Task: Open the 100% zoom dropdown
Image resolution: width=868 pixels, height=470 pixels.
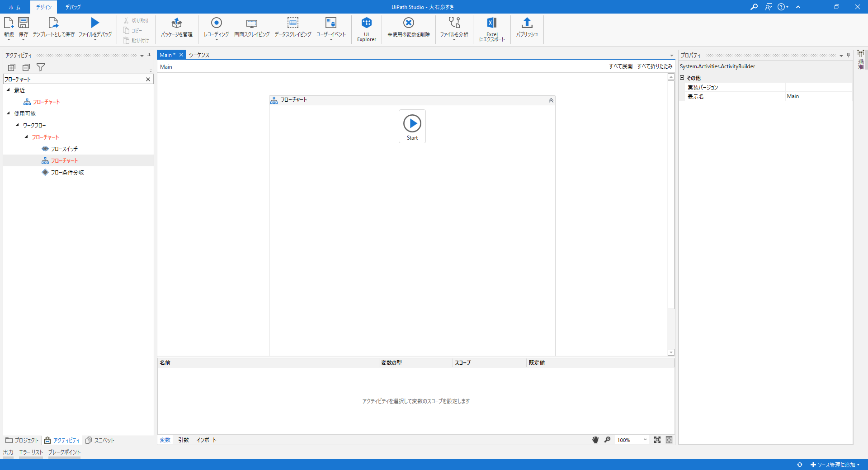Action: click(x=632, y=440)
